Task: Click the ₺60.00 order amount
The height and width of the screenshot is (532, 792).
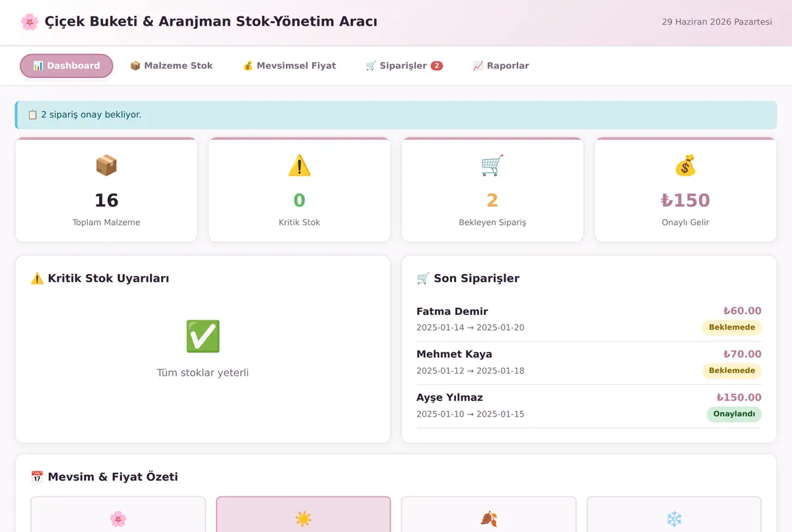Action: coord(742,311)
